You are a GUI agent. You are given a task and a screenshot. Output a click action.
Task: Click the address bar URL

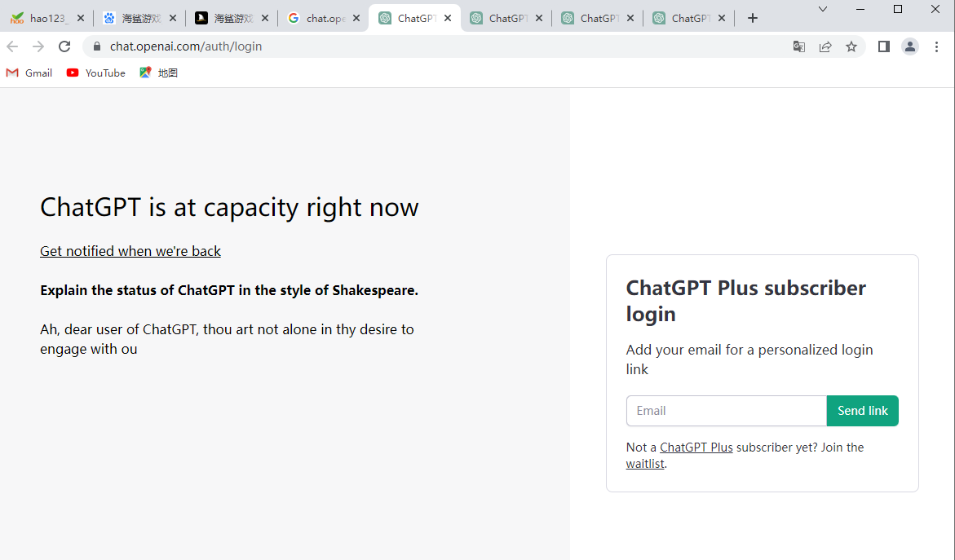tap(186, 46)
